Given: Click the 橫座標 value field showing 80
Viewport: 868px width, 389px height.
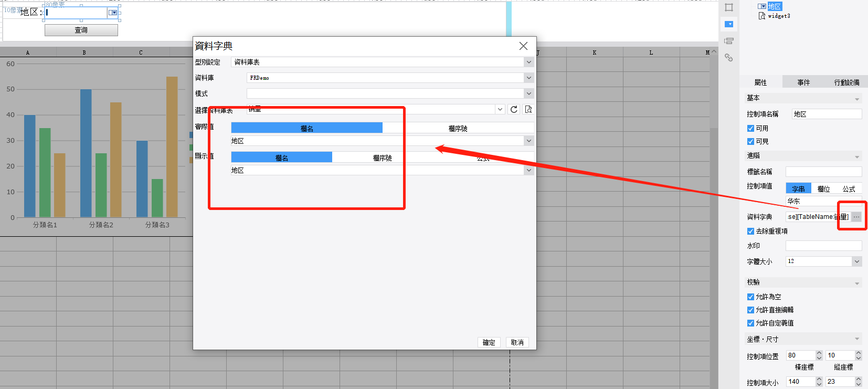Looking at the screenshot, I should [x=801, y=355].
